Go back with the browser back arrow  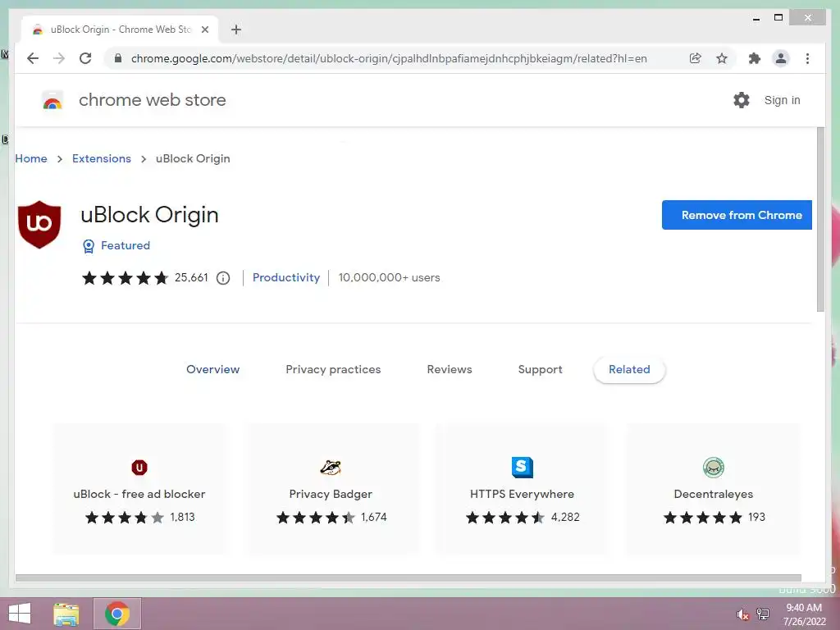[x=33, y=58]
